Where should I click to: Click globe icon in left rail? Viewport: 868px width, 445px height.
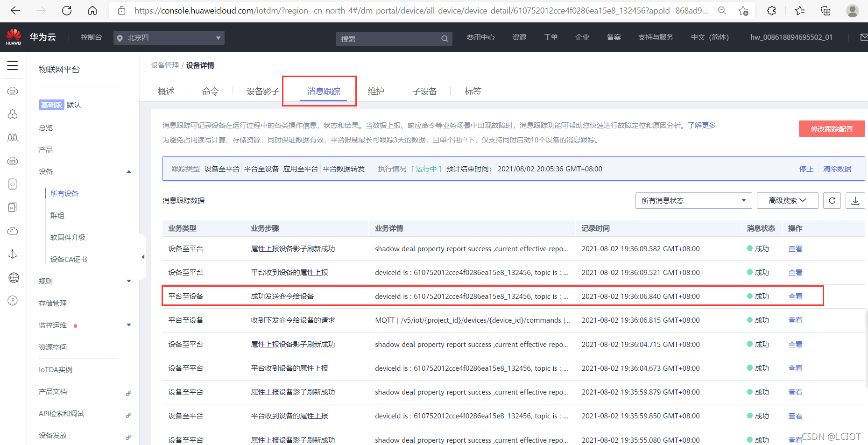click(14, 278)
